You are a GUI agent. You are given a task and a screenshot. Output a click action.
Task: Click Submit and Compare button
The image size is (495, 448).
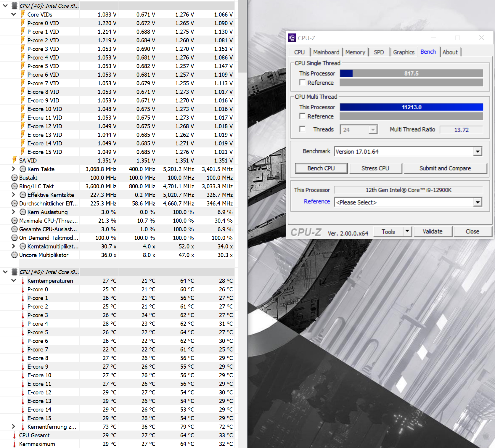pos(445,168)
